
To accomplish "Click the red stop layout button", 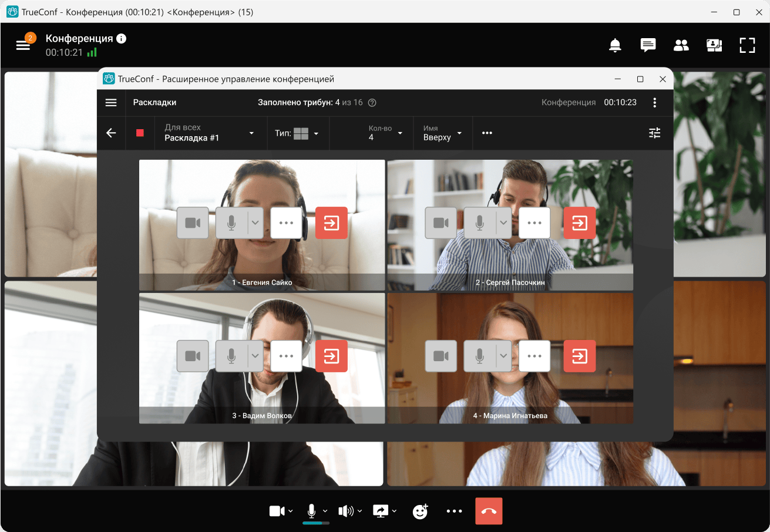I will [140, 133].
